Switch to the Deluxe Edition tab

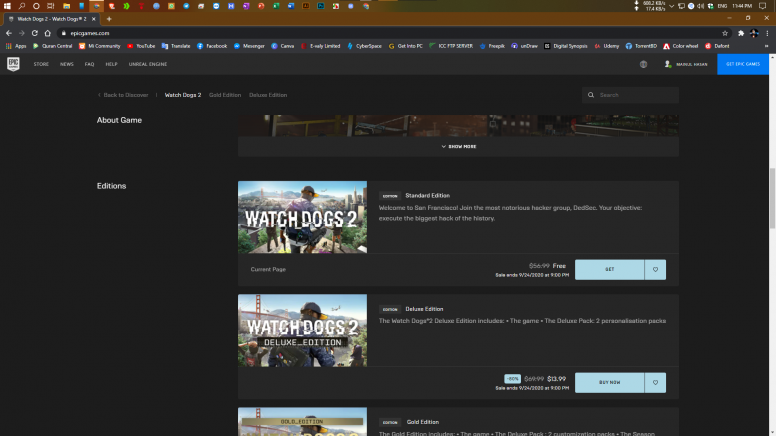tap(268, 95)
